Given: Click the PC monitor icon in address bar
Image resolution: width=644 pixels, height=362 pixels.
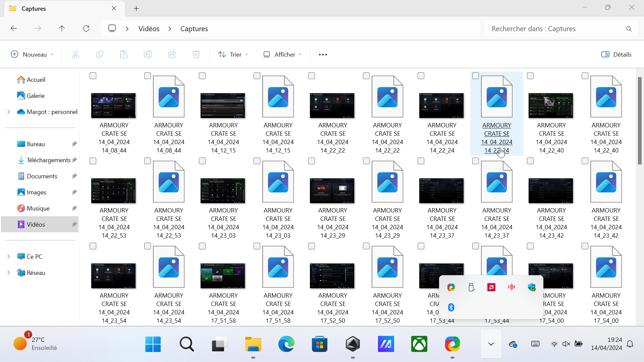Looking at the screenshot, I should (112, 28).
